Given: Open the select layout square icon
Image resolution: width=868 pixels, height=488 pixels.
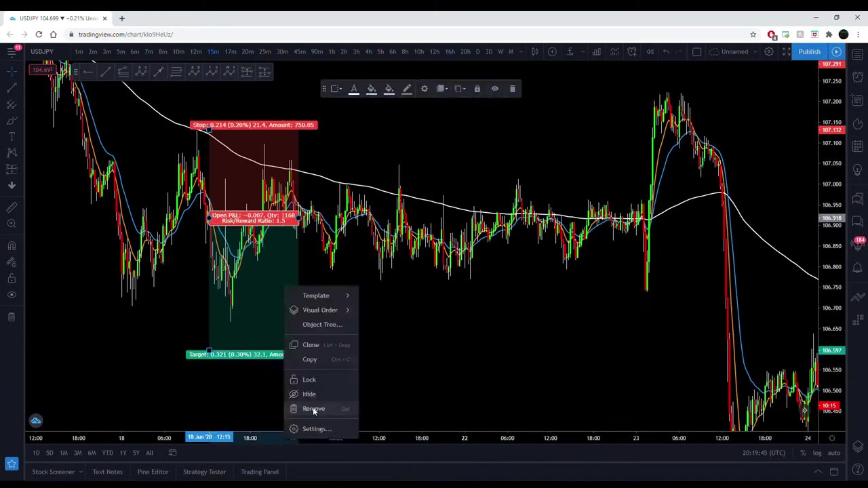Looking at the screenshot, I should 696,52.
